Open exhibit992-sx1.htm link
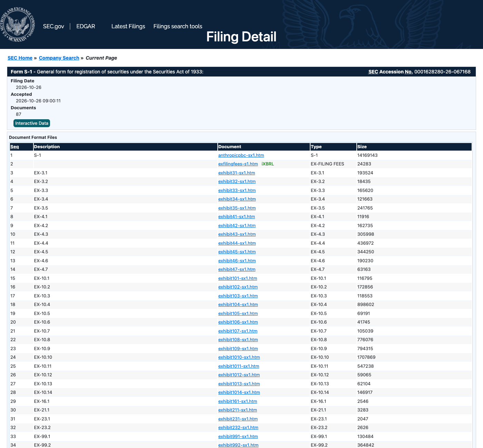483x448 pixels. pos(238,445)
